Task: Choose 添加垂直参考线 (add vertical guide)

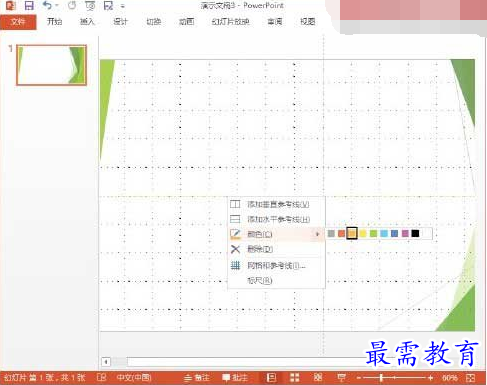Action: point(276,204)
